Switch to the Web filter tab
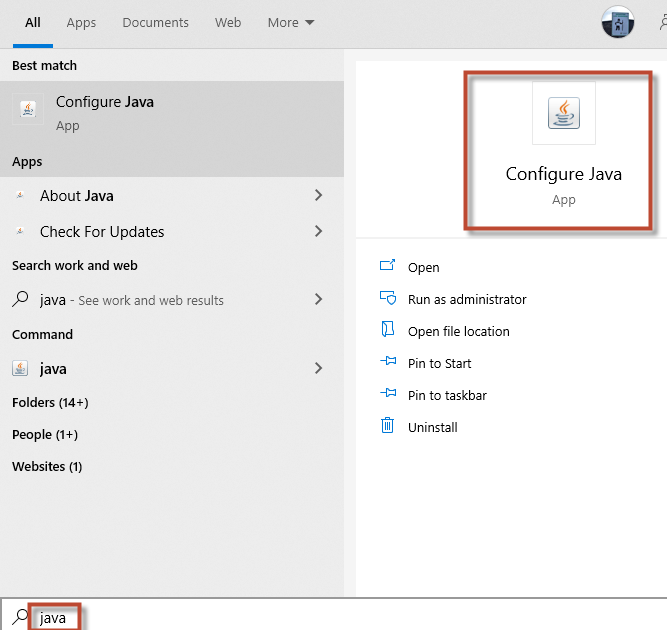Viewport: 667px width, 630px height. point(228,23)
